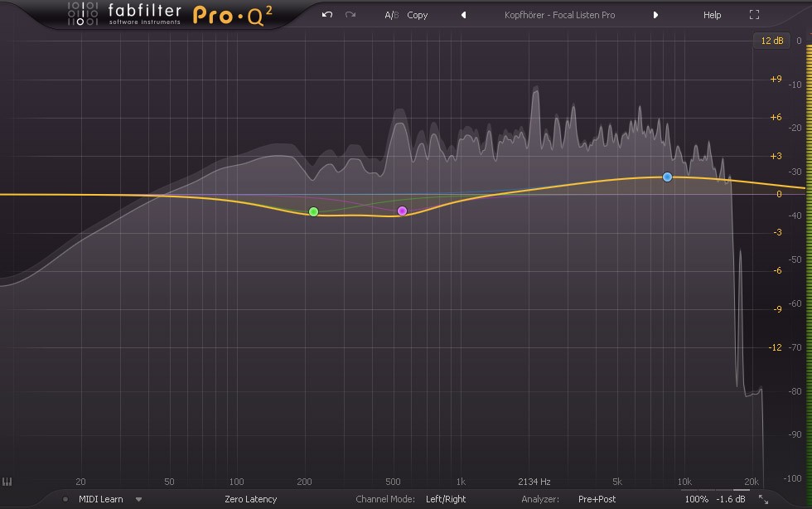Toggle A/B state comparison
The height and width of the screenshot is (509, 812).
[391, 15]
